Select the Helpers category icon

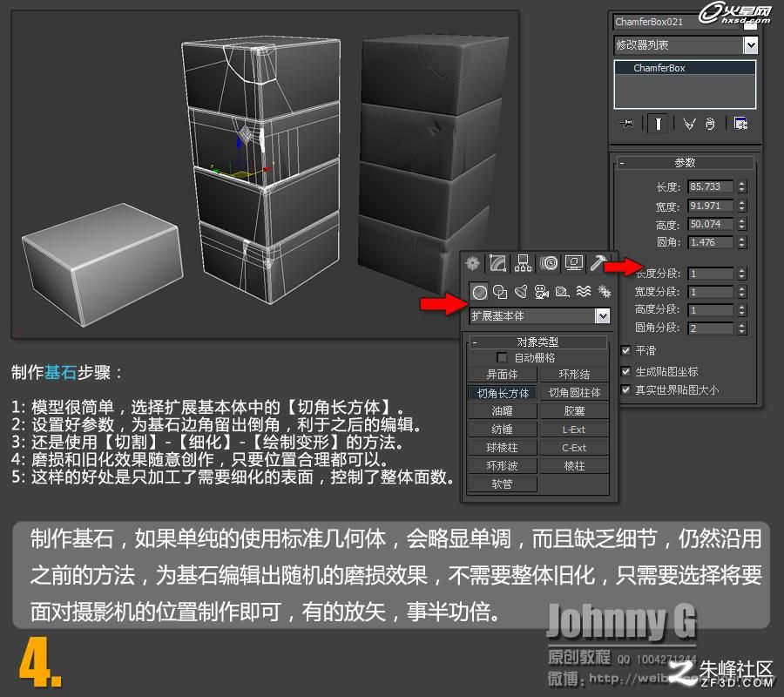563,292
